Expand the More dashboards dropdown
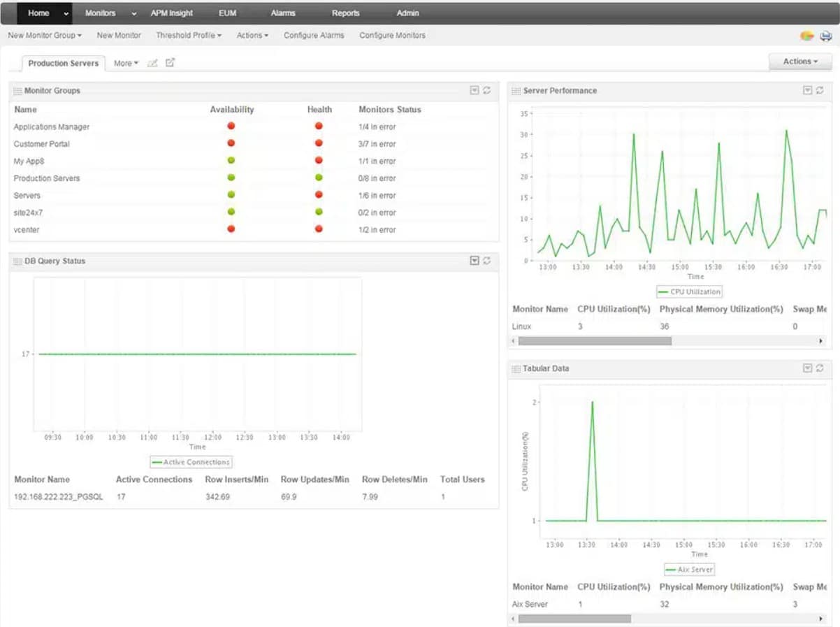Viewport: 840px width, 627px height. (126, 63)
